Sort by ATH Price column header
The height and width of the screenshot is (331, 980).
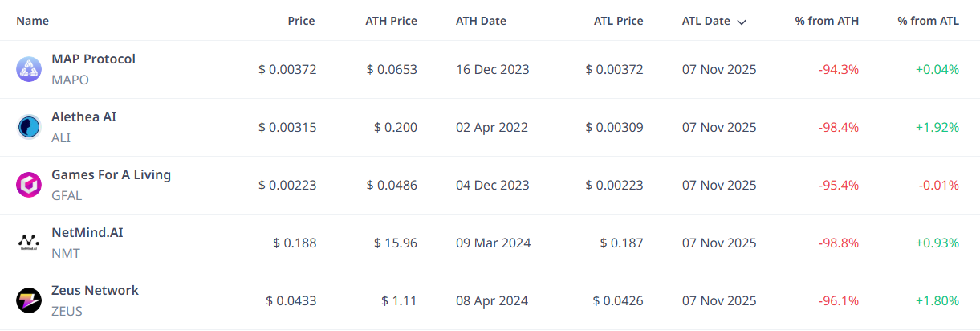point(391,21)
